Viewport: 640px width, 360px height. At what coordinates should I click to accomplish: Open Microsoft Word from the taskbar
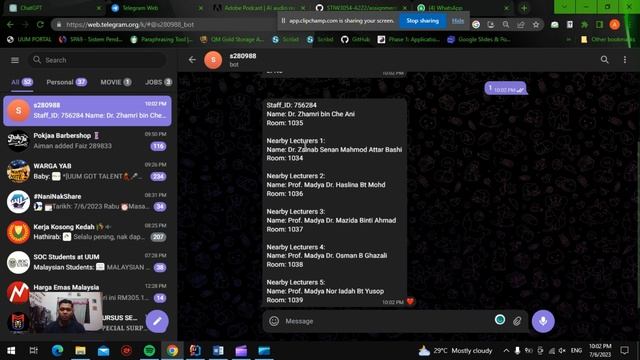(218, 351)
